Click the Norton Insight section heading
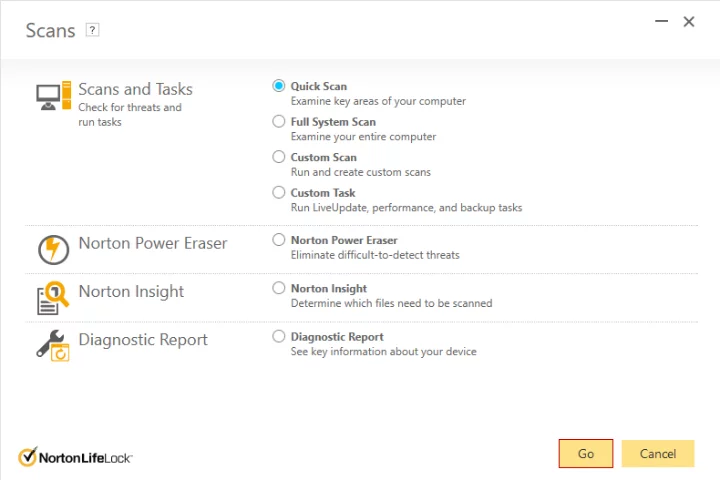The width and height of the screenshot is (720, 480). [131, 292]
